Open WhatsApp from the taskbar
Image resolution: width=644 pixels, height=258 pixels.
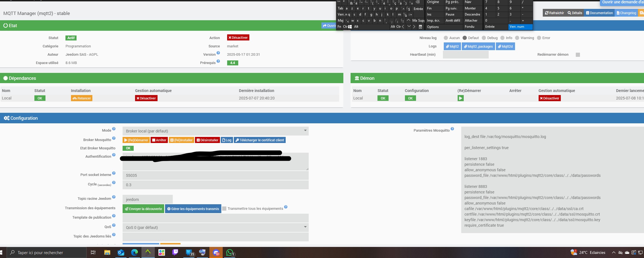coord(230,252)
